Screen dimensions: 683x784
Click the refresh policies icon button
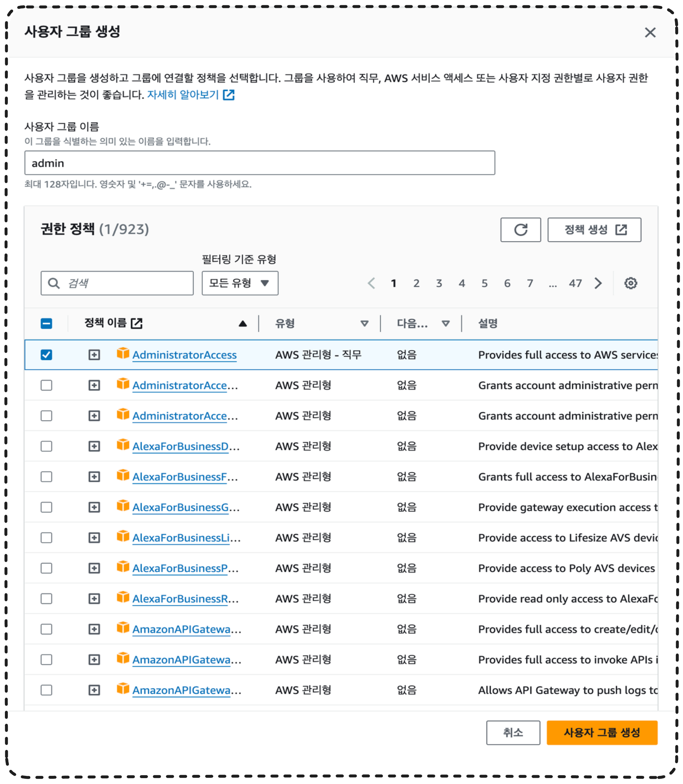(x=520, y=230)
